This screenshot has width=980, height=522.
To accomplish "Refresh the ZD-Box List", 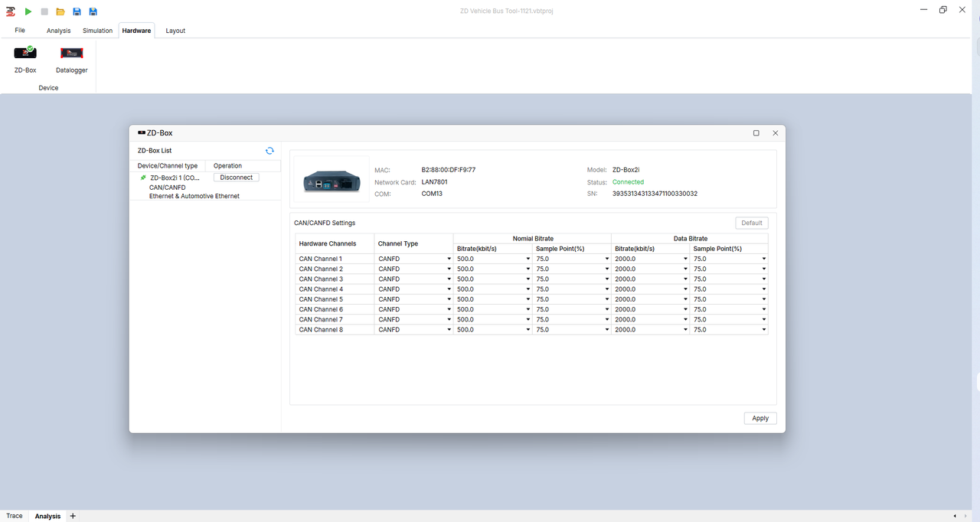I will (x=269, y=151).
